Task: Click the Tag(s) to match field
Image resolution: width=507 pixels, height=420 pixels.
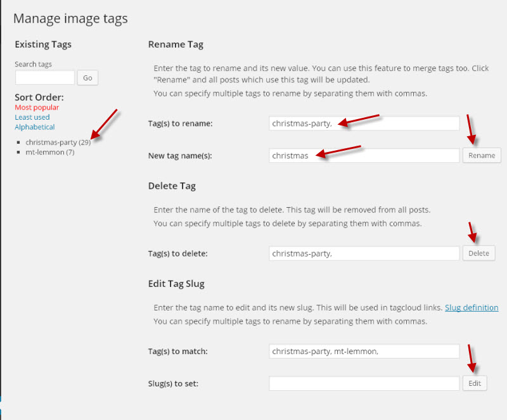Action: pyautogui.click(x=364, y=351)
